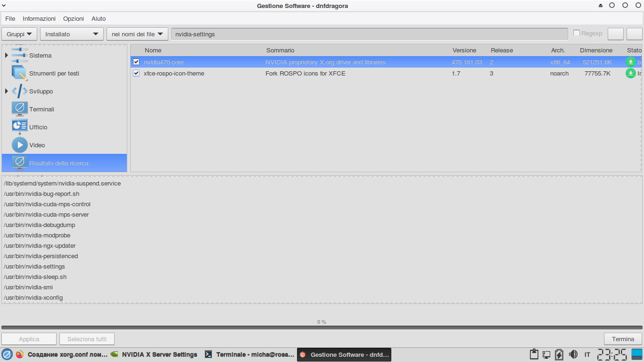Click the display tray icon beside clipboard
Image resolution: width=644 pixels, height=362 pixels.
(x=546, y=354)
